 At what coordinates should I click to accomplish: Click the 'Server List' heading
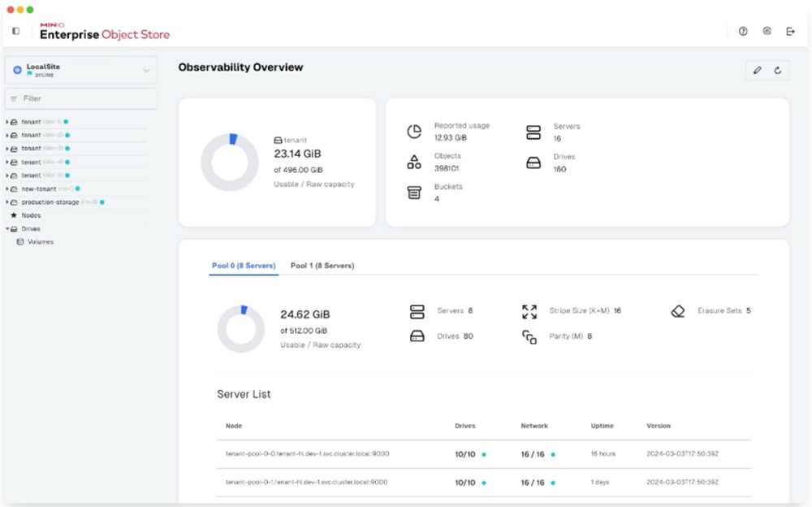coord(244,394)
